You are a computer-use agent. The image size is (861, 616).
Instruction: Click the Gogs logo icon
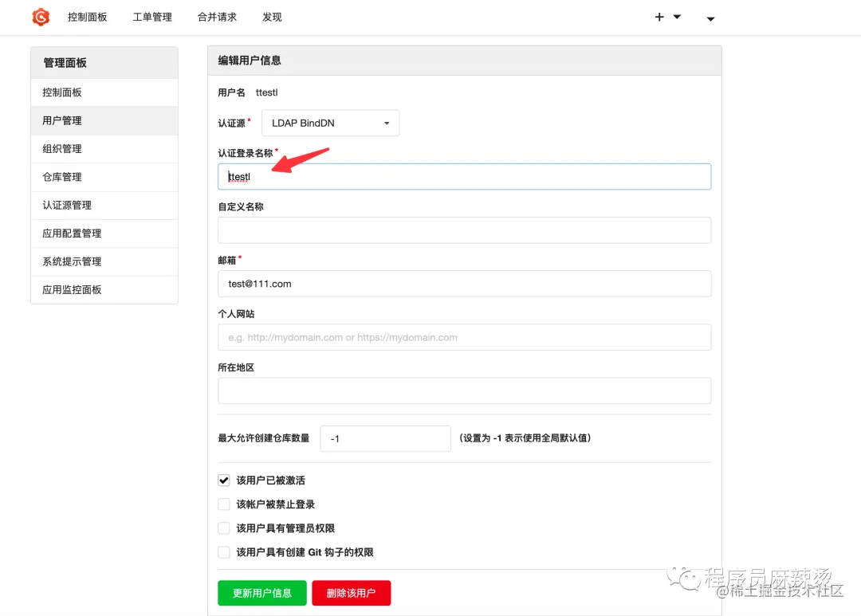41,17
